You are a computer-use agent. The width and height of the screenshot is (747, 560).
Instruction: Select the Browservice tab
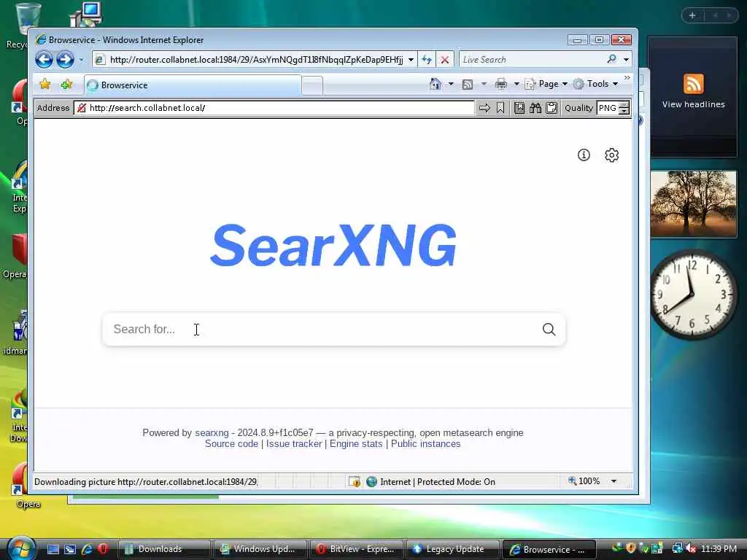tap(193, 85)
